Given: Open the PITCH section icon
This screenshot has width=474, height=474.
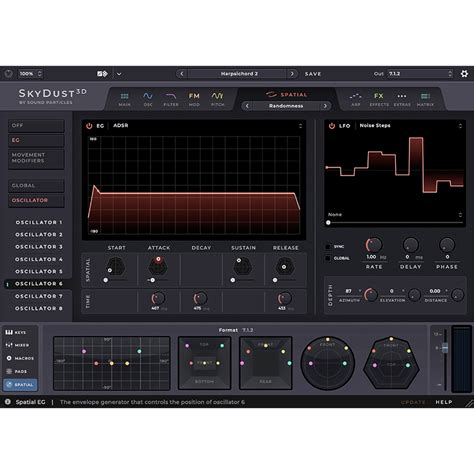Looking at the screenshot, I should tap(217, 99).
